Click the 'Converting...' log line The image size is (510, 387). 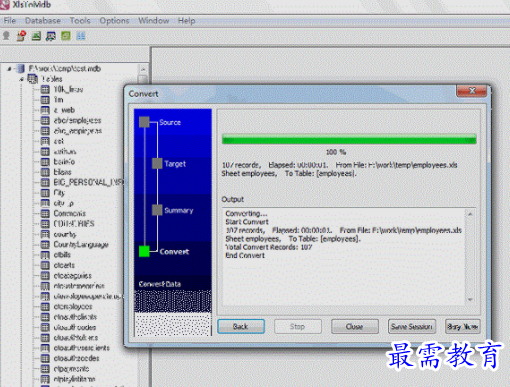pyautogui.click(x=246, y=213)
